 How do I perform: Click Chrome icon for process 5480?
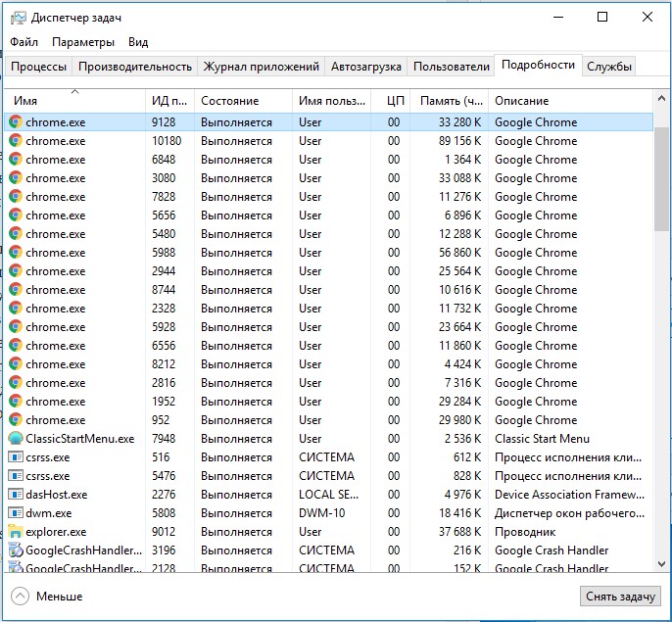[16, 234]
